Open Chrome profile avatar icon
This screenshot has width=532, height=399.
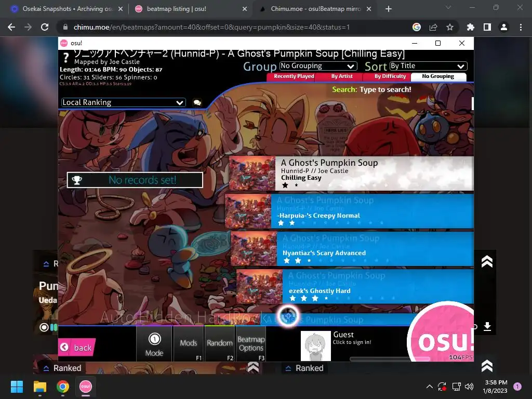504,27
